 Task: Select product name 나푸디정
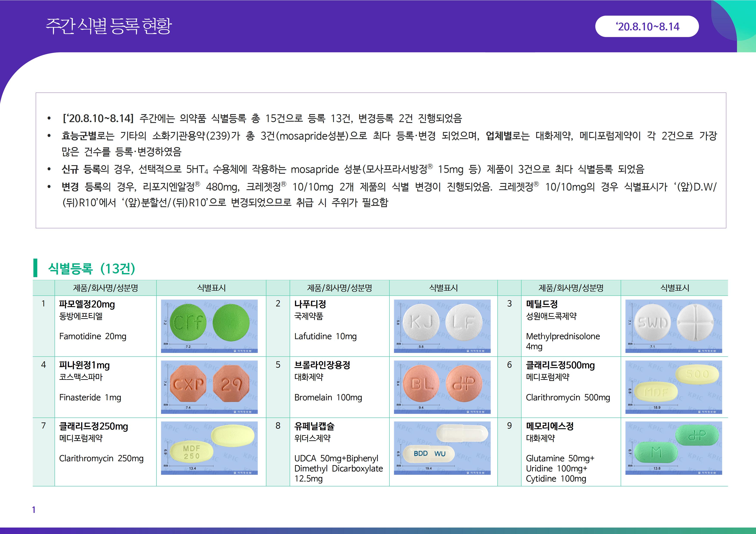click(x=310, y=304)
